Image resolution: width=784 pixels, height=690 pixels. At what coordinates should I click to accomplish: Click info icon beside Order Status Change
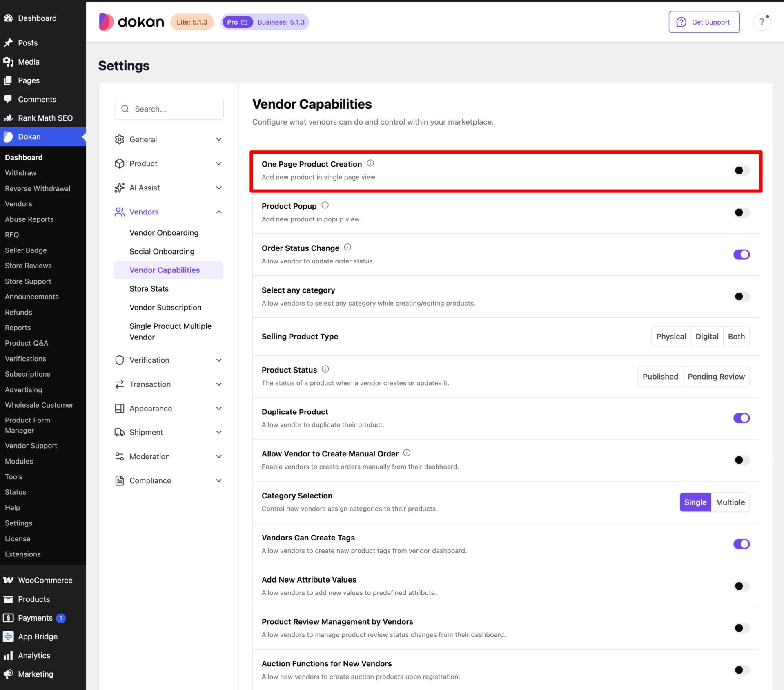click(x=347, y=248)
